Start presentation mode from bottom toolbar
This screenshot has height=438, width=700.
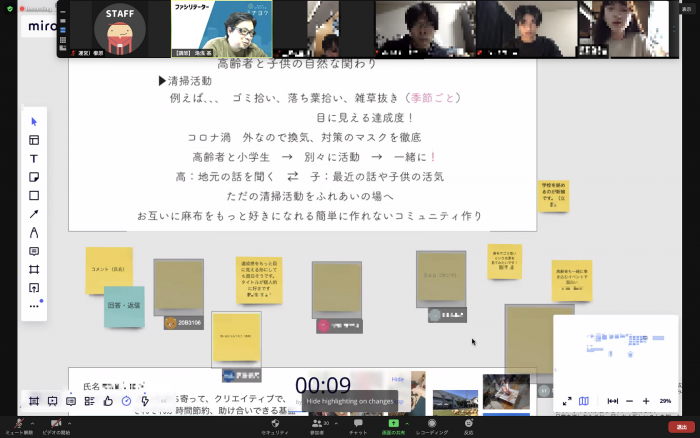(x=52, y=401)
